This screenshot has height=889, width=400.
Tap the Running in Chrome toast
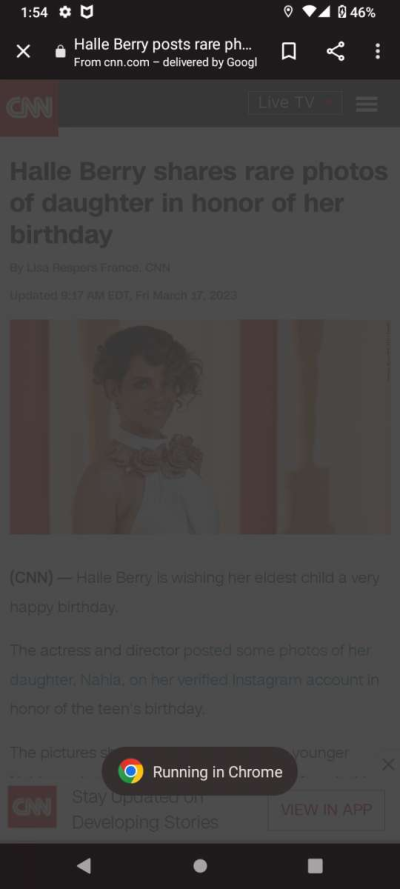pos(199,771)
